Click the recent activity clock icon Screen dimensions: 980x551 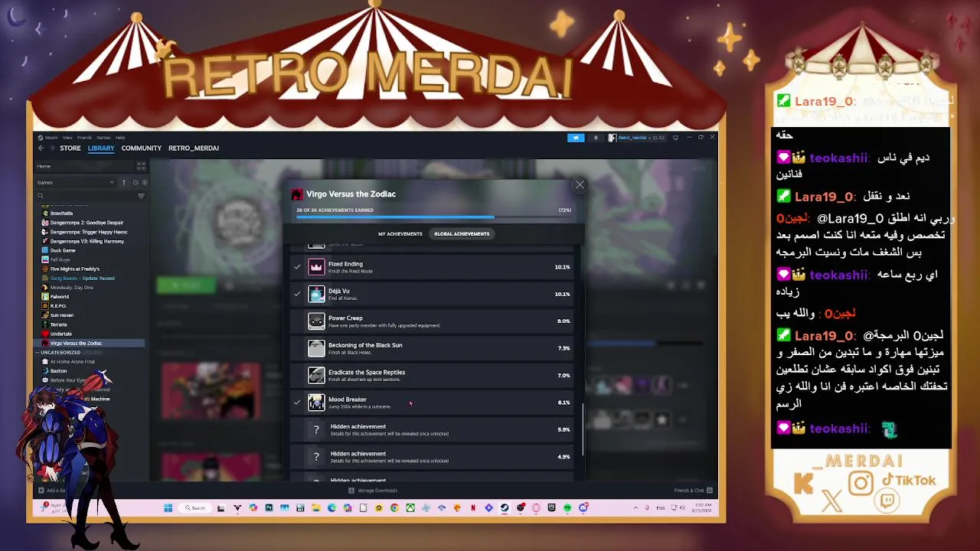(136, 182)
